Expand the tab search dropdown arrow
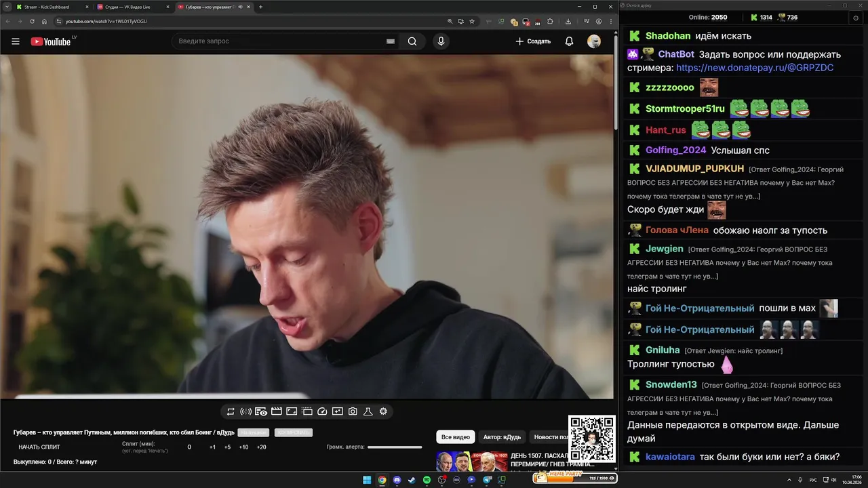 pos(7,7)
